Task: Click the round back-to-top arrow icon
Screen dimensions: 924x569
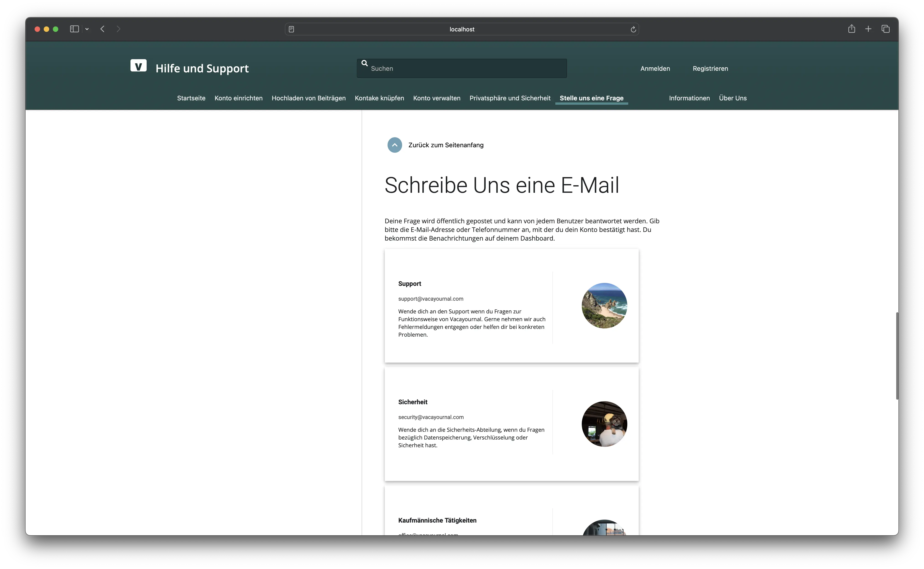Action: [x=394, y=145]
